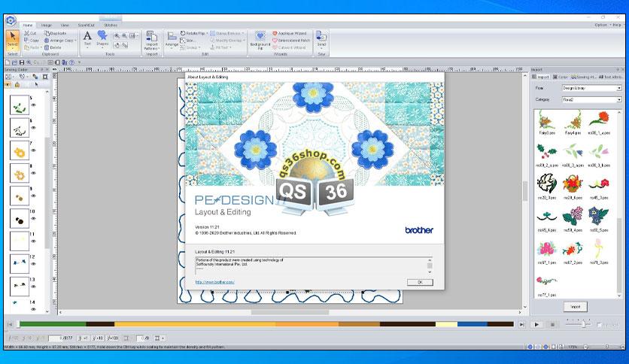
Task: Click the PE-Design application button
Action: pos(11,20)
